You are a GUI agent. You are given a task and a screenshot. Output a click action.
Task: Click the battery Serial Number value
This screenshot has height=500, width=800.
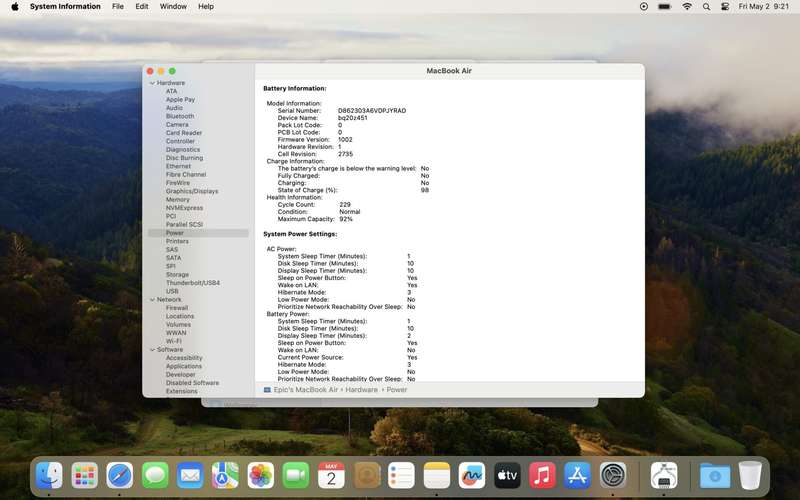372,110
